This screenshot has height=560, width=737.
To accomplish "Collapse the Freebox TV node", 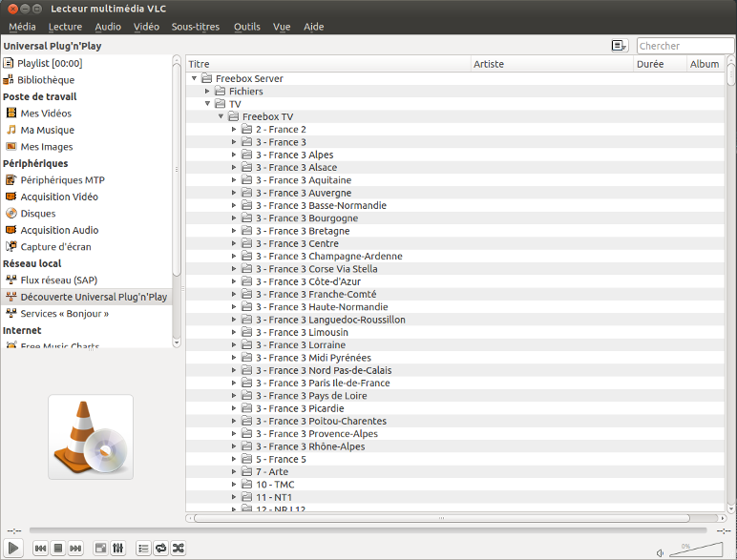I will 221,116.
